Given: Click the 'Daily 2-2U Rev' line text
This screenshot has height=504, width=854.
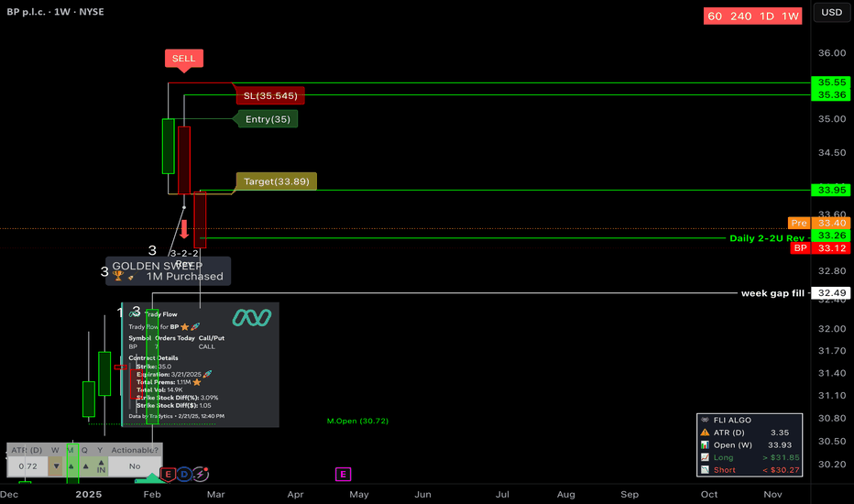Looking at the screenshot, I should tap(767, 238).
